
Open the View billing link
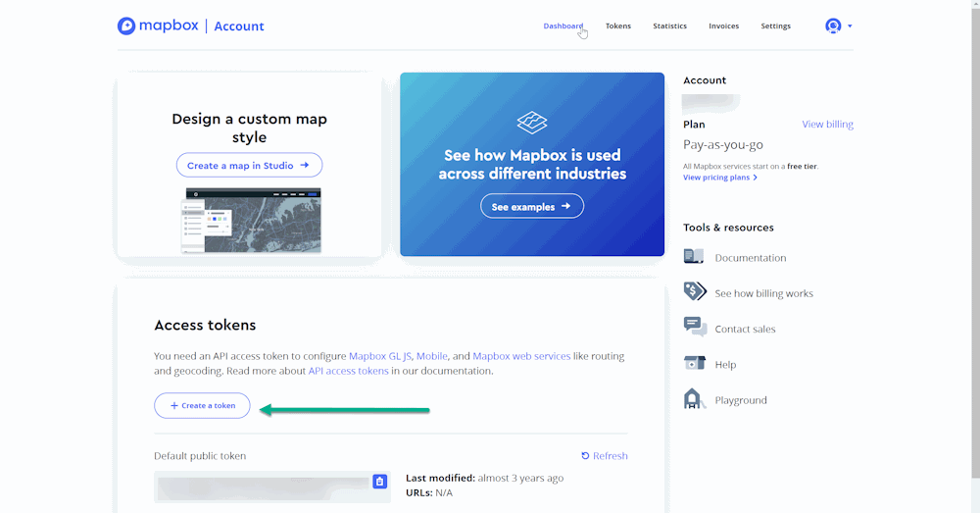click(x=827, y=124)
